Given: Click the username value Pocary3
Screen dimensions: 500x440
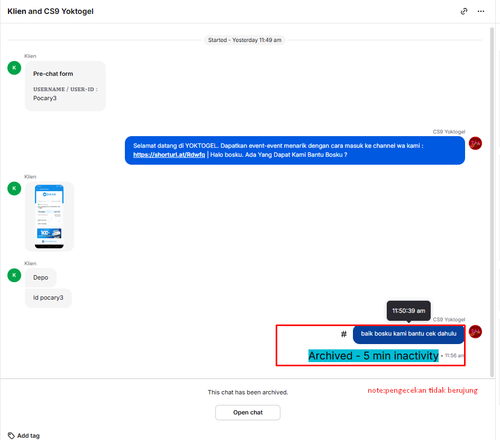Looking at the screenshot, I should [x=45, y=98].
